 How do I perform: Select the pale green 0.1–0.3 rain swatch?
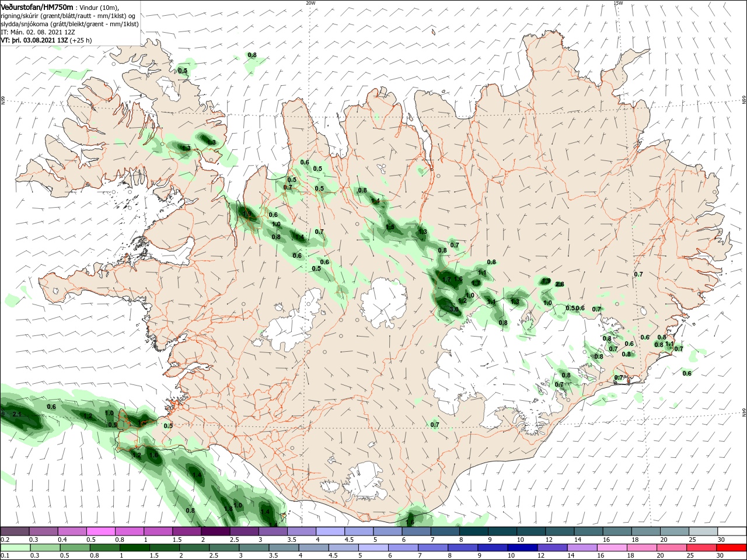click(x=17, y=548)
